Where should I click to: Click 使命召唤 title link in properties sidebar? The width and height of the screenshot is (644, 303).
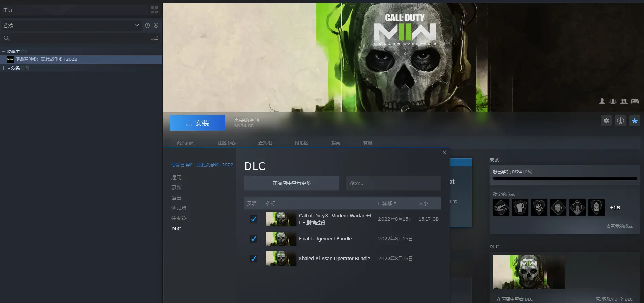coord(202,165)
